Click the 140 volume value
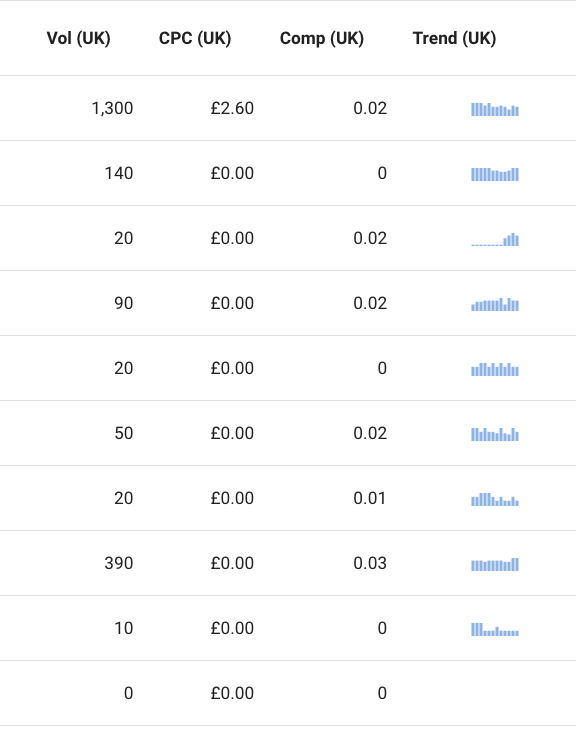 [x=119, y=173]
